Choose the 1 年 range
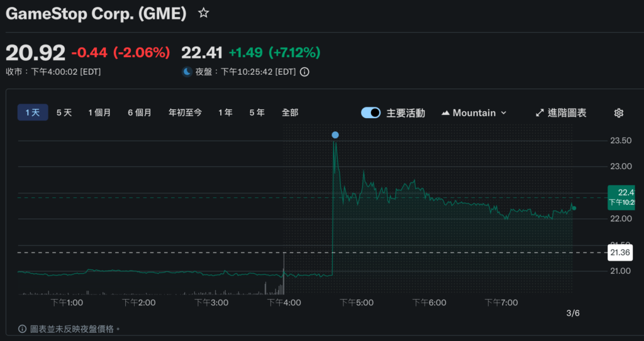The height and width of the screenshot is (341, 644). [226, 112]
